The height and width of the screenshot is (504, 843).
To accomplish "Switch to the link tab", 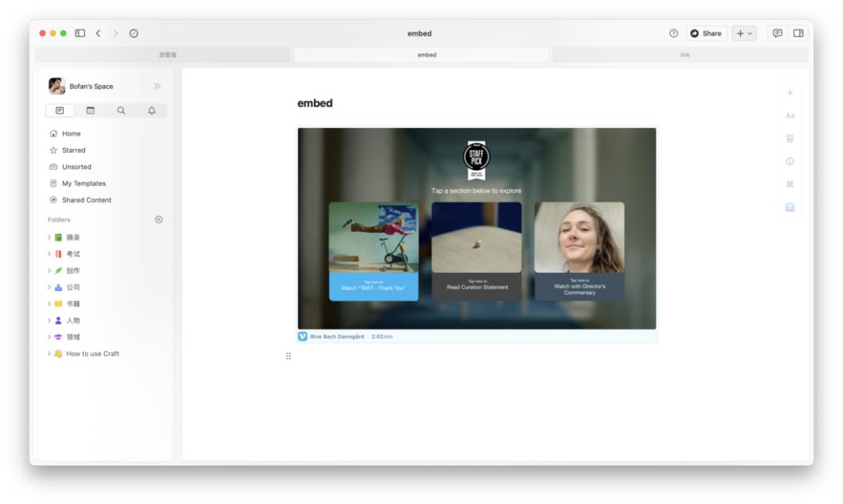I will click(680, 55).
